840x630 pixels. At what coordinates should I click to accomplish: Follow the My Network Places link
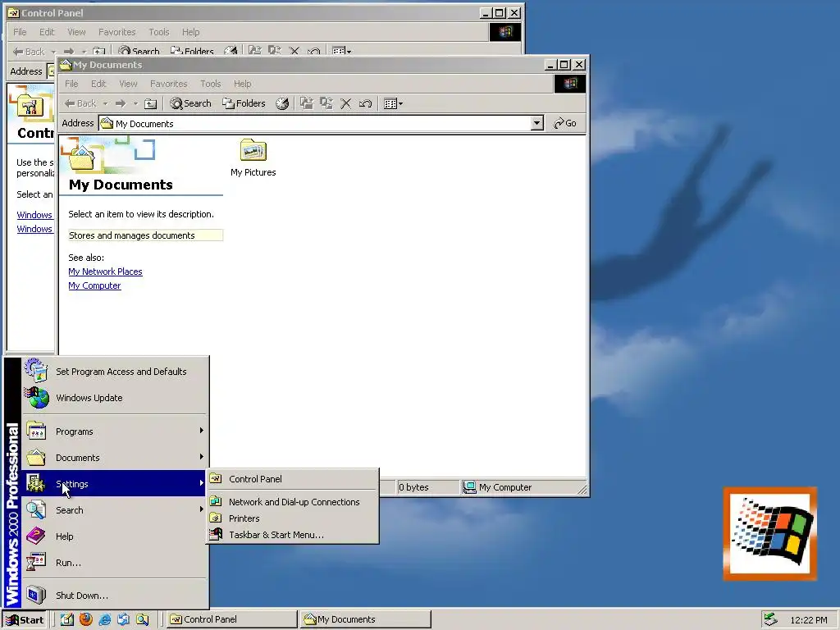(105, 272)
